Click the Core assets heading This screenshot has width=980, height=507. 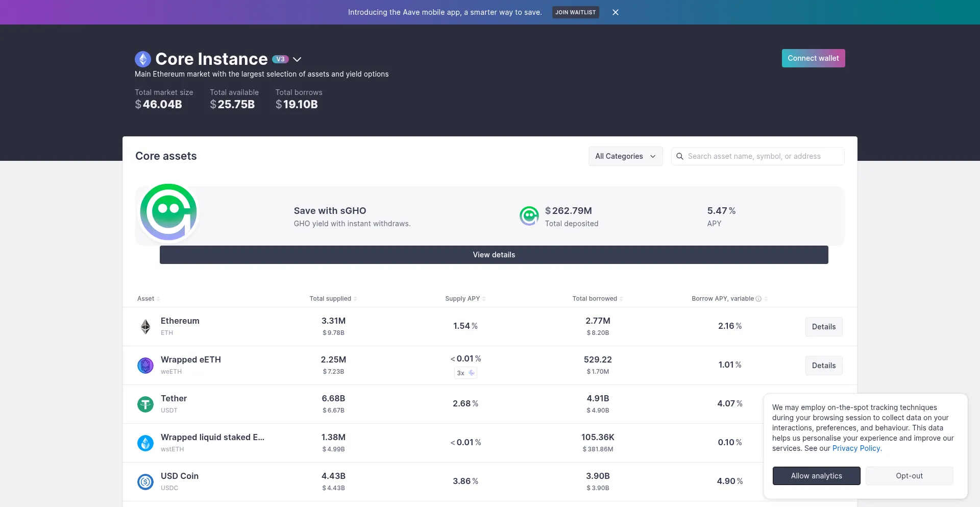click(x=166, y=156)
